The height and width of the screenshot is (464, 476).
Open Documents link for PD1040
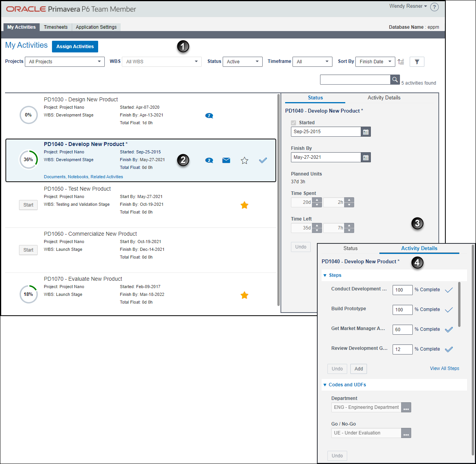55,177
